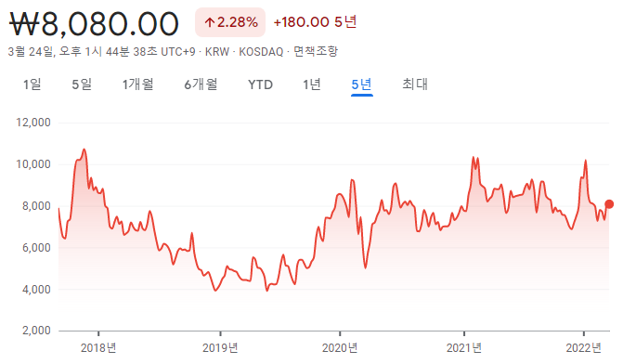
Task: Switch to the 1개월 range tab
Action: tap(137, 84)
